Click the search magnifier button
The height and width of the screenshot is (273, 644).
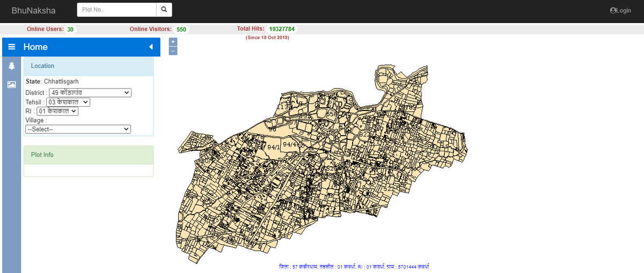point(164,10)
